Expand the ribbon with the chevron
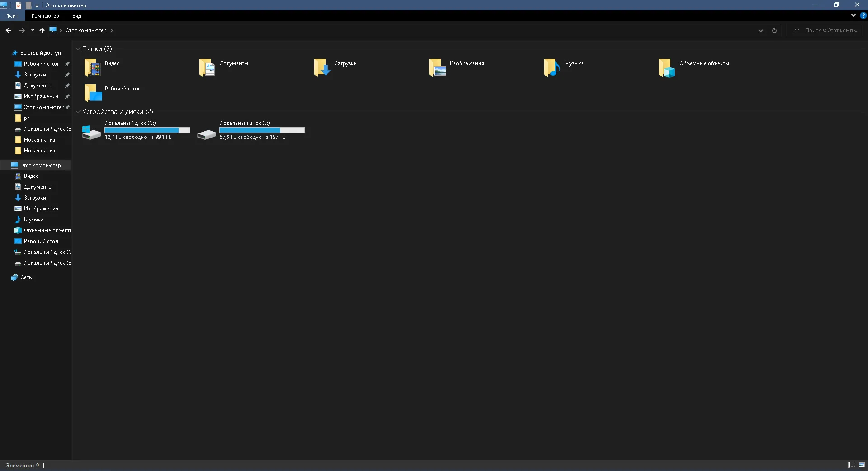Screen dimensions: 868x471 point(854,15)
